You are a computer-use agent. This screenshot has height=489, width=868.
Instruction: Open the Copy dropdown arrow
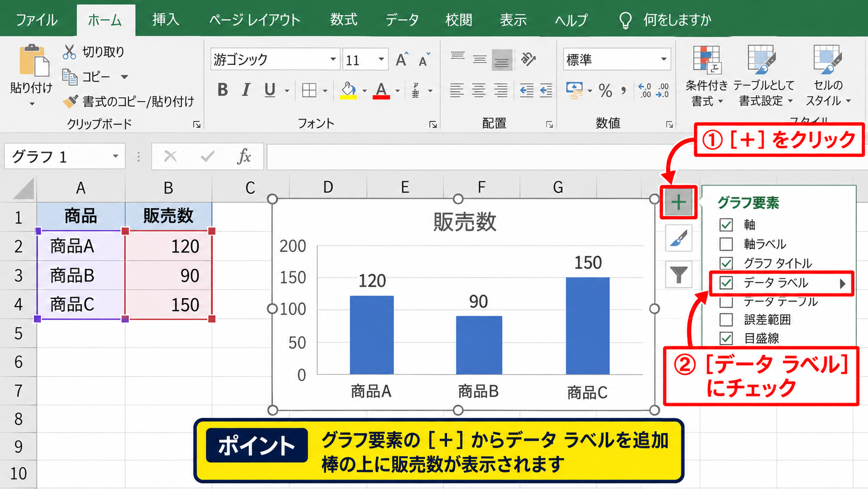point(125,77)
